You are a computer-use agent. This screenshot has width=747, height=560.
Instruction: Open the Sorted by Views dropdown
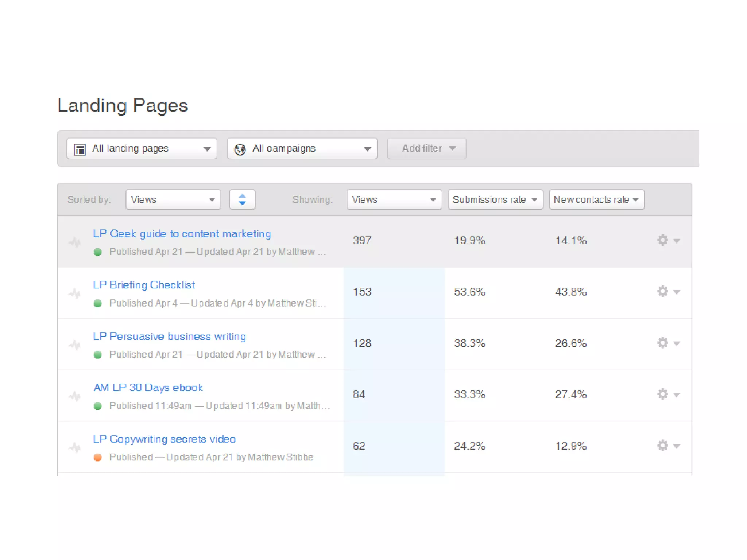(173, 199)
